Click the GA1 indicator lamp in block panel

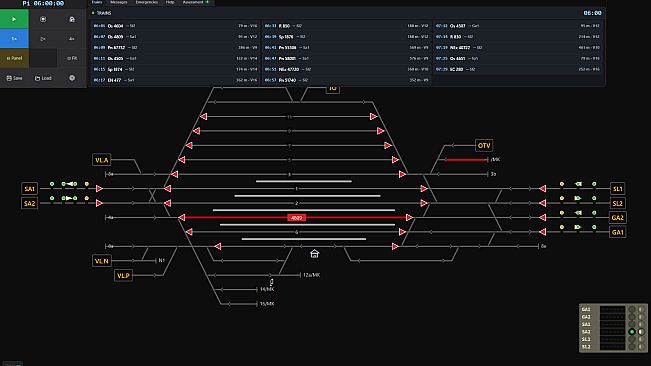tap(632, 309)
